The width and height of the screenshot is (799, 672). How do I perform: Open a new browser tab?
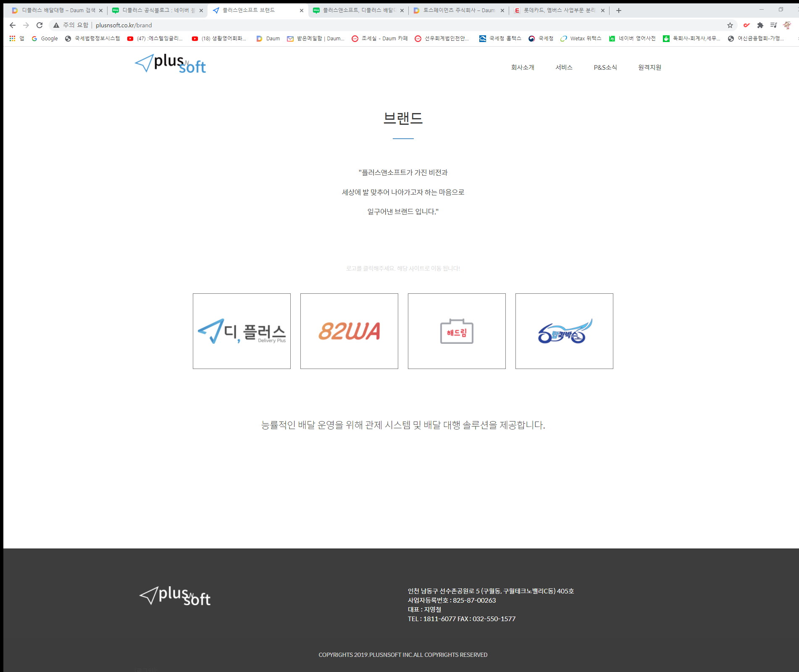[x=618, y=11]
